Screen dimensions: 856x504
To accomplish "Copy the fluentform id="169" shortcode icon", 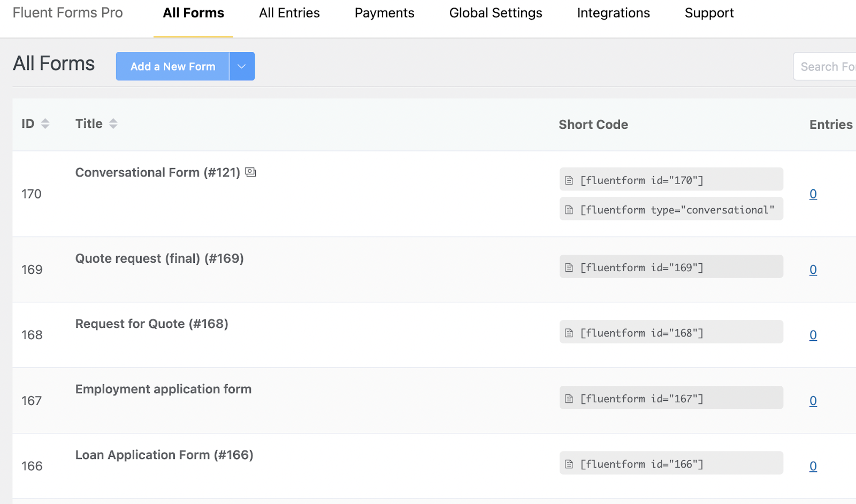I will click(569, 268).
